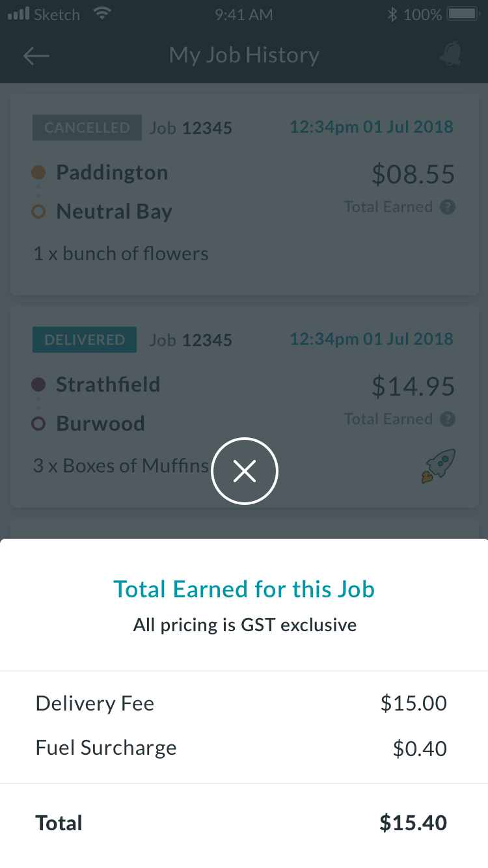Open the Neutral Bay drop-off location
The height and width of the screenshot is (868, 488).
[x=114, y=211]
